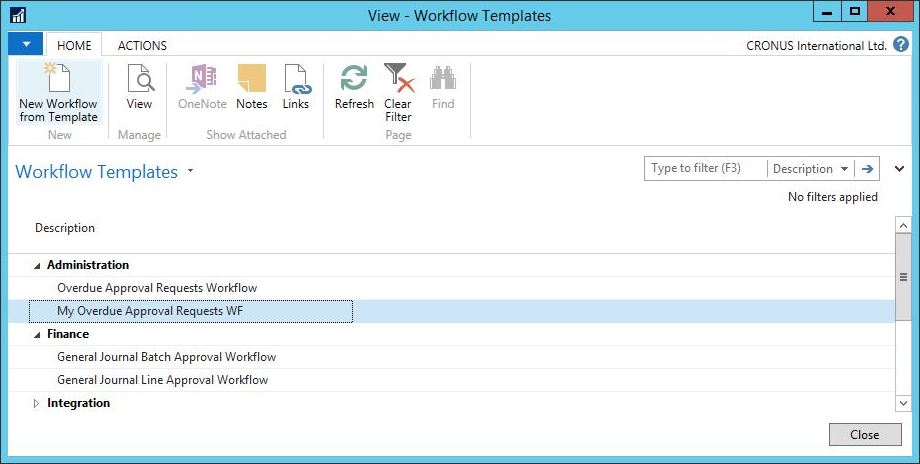Open the View action in Manage group
Viewport: 920px width, 464px height.
(x=140, y=88)
